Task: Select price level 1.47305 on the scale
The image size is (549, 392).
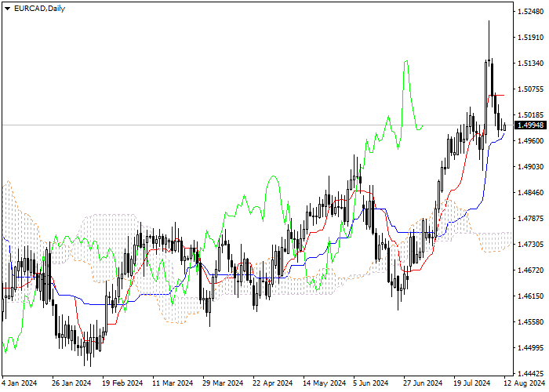Action: click(x=530, y=245)
